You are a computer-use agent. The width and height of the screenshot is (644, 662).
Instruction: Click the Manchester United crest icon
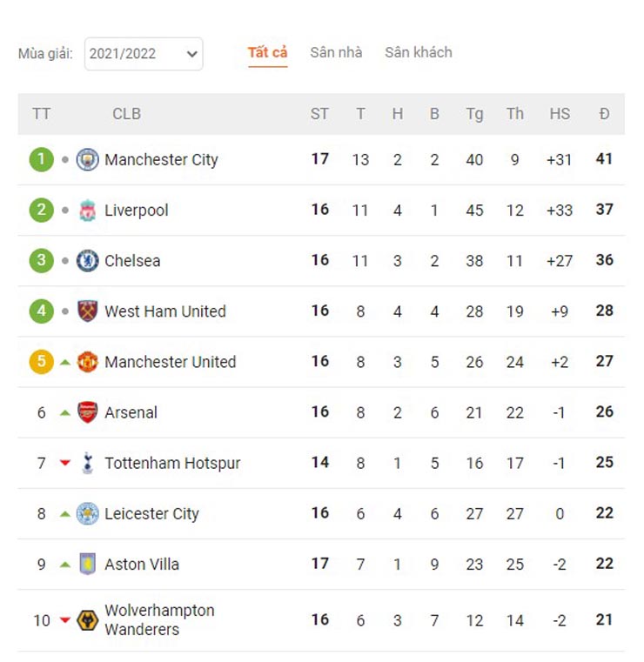coord(87,361)
